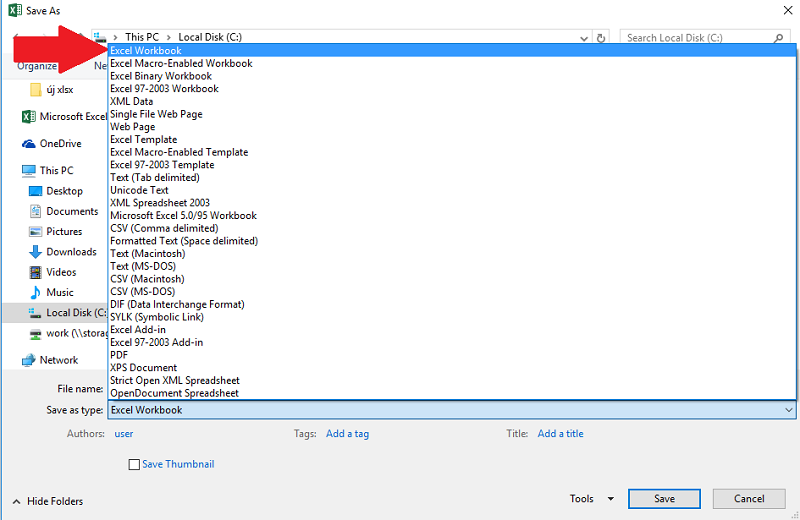
Task: Click the Music note icon
Action: pyautogui.click(x=36, y=292)
